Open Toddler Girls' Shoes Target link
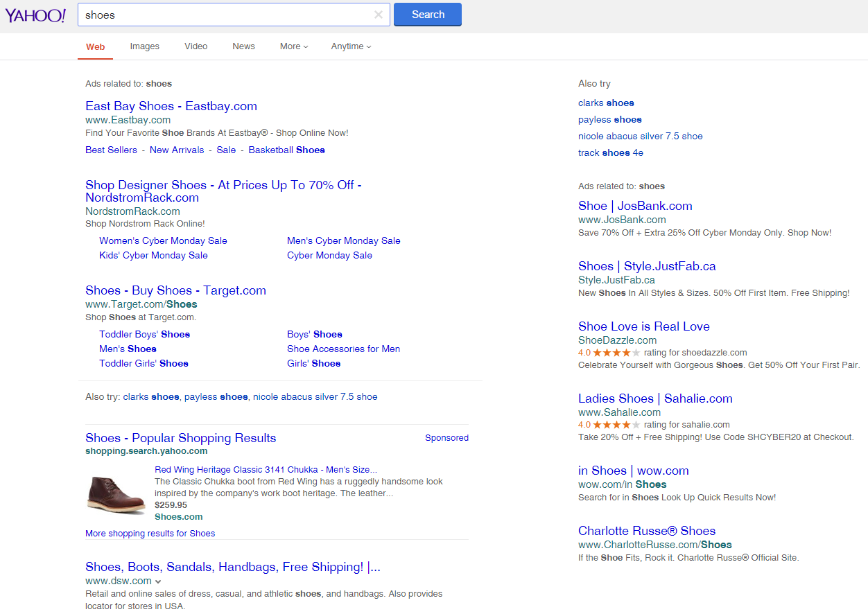Image resolution: width=868 pixels, height=614 pixels. 144,364
